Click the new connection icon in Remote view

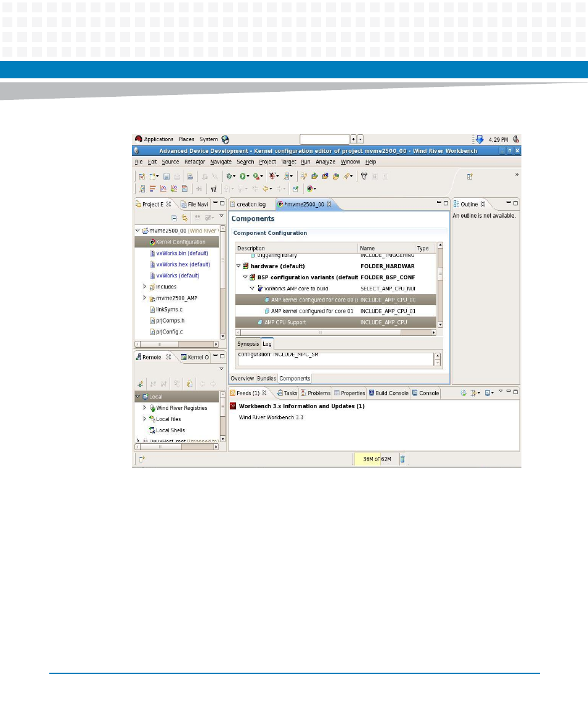tap(141, 384)
